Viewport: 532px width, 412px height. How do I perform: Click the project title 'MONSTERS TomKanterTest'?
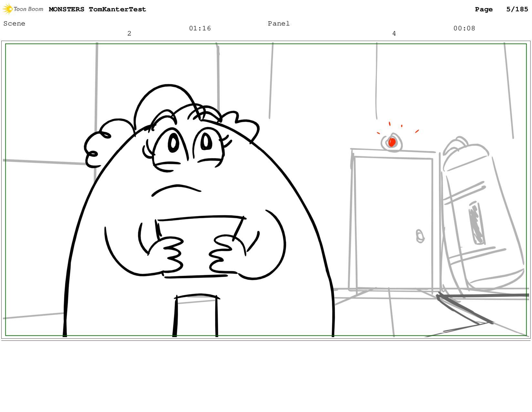[x=97, y=9]
